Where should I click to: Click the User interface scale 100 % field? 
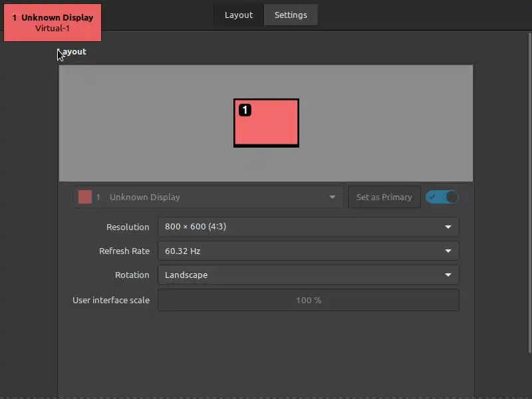pyautogui.click(x=309, y=300)
